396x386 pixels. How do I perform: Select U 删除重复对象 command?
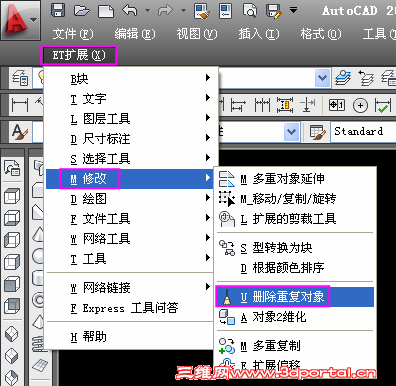point(295,297)
